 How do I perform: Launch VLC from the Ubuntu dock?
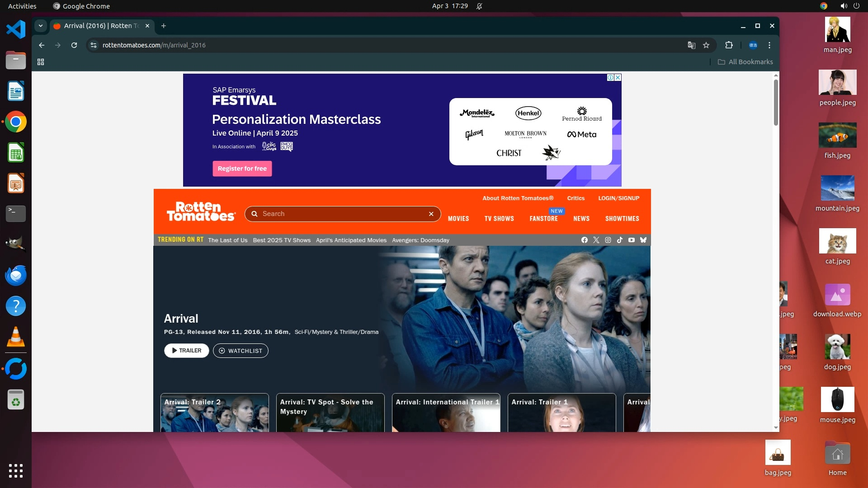click(x=16, y=337)
